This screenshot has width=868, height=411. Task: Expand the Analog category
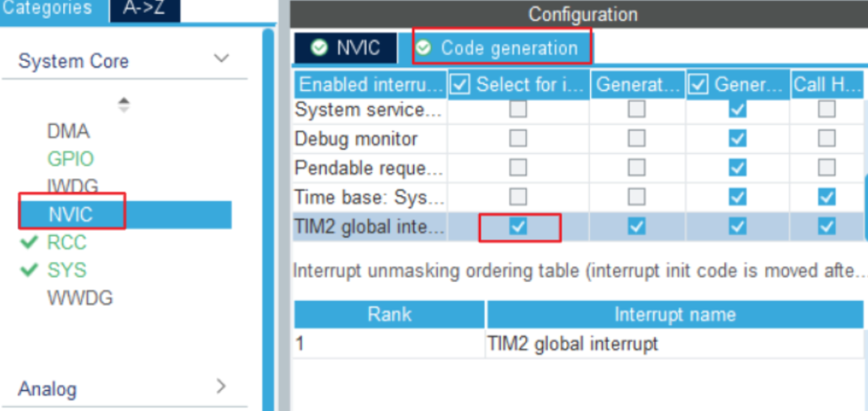221,386
